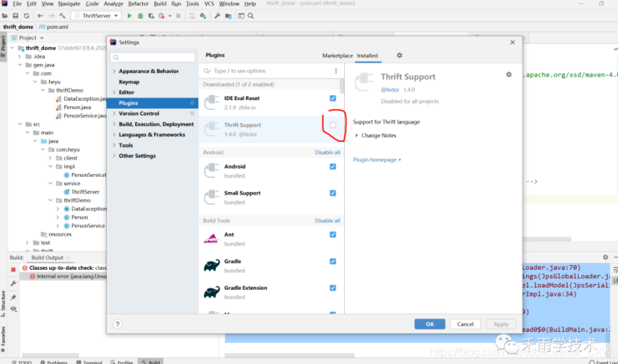Click the Cancel button
The image size is (618, 364).
click(x=465, y=324)
